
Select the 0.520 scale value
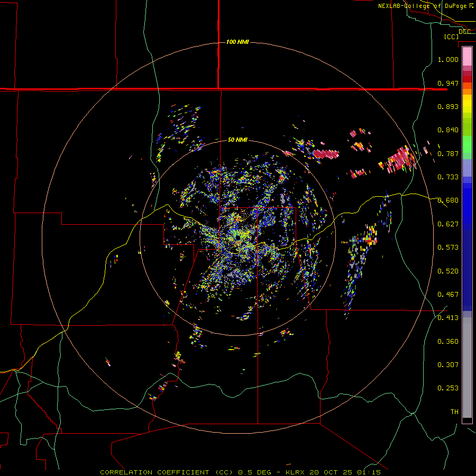tap(448, 271)
